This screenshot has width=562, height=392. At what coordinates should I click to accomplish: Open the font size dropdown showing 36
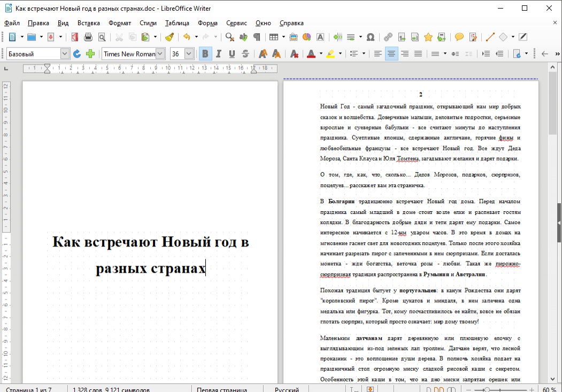[189, 53]
